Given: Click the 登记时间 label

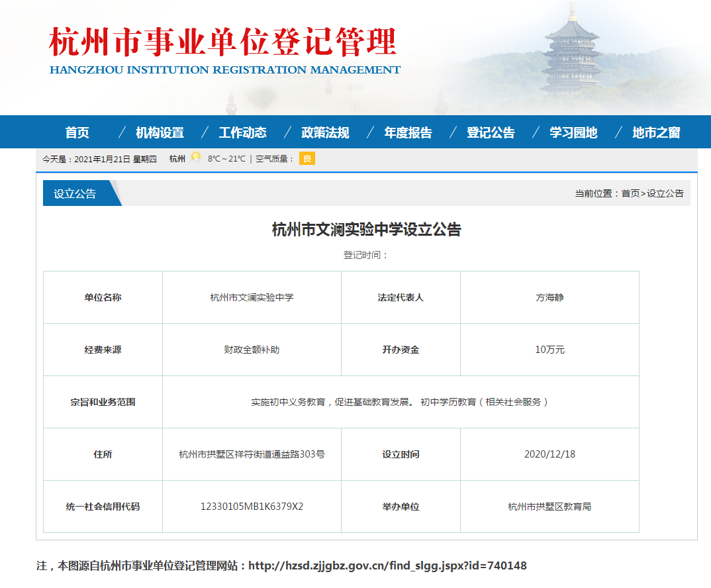Looking at the screenshot, I should pyautogui.click(x=365, y=255).
